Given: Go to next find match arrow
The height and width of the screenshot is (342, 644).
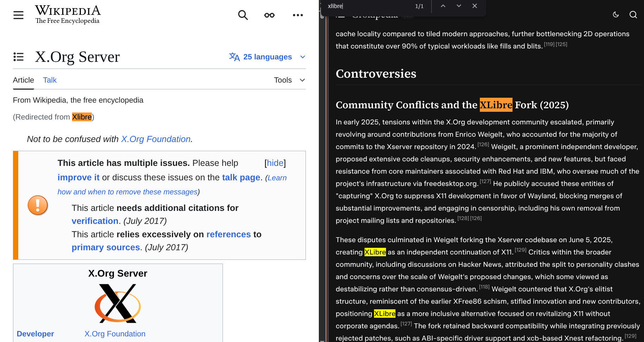Looking at the screenshot, I should click(459, 6).
